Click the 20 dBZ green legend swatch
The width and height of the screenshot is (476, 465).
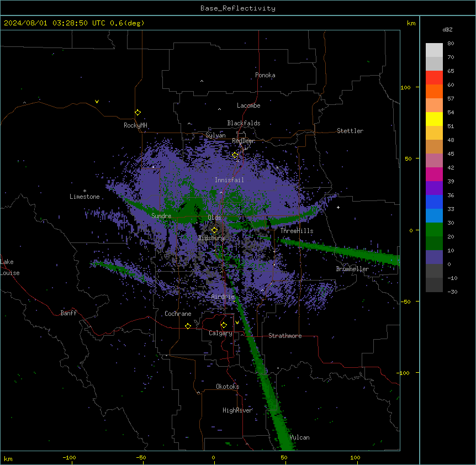[434, 243]
